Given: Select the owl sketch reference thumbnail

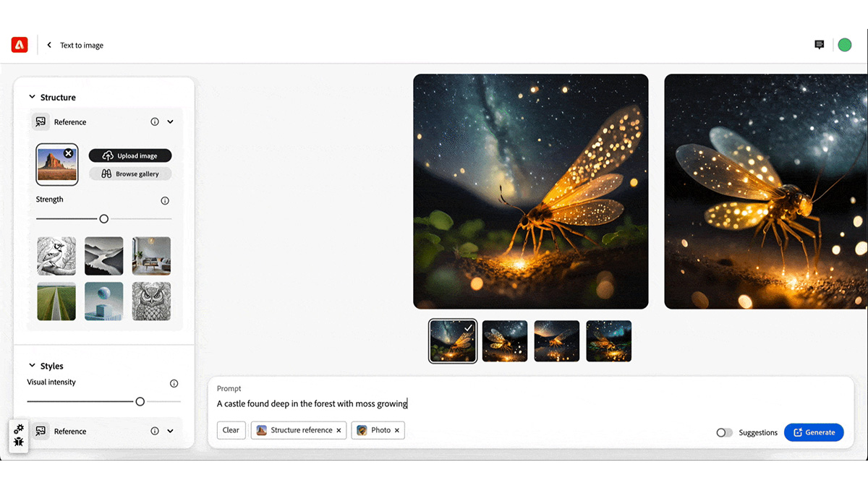Looking at the screenshot, I should (x=152, y=301).
